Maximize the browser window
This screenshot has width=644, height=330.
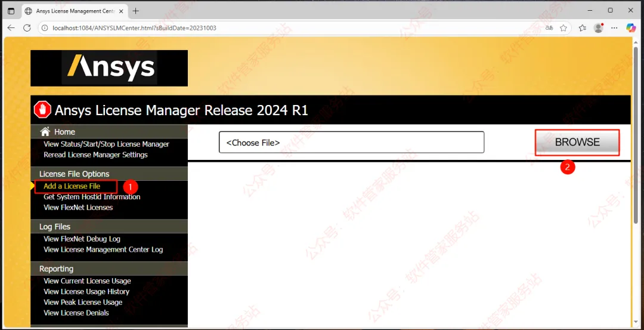[x=611, y=10]
